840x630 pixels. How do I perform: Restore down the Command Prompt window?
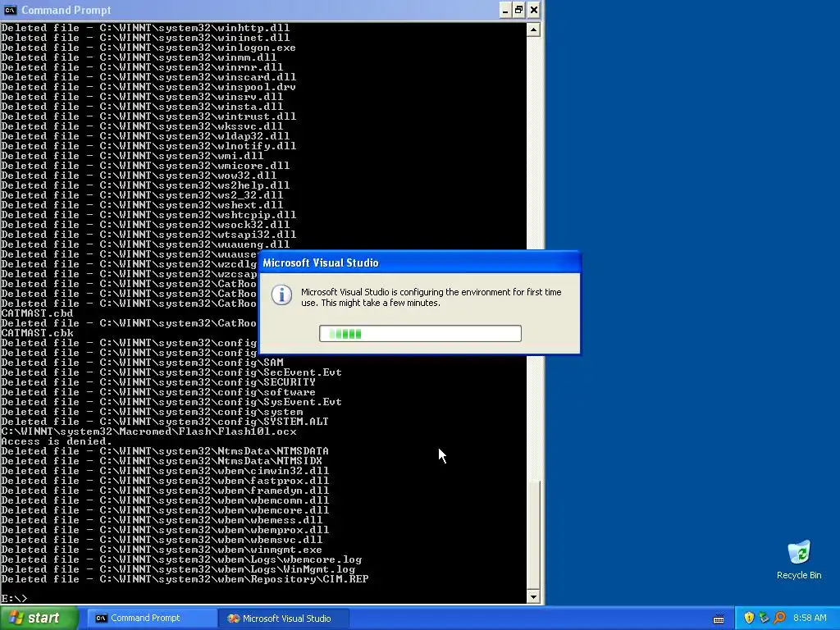(x=519, y=10)
